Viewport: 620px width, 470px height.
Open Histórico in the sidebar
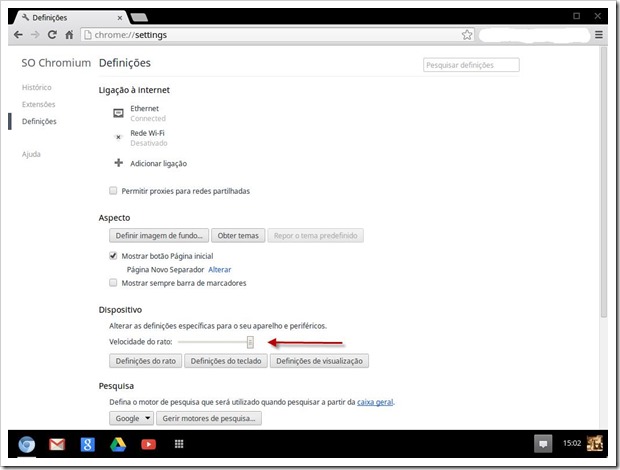(x=37, y=87)
